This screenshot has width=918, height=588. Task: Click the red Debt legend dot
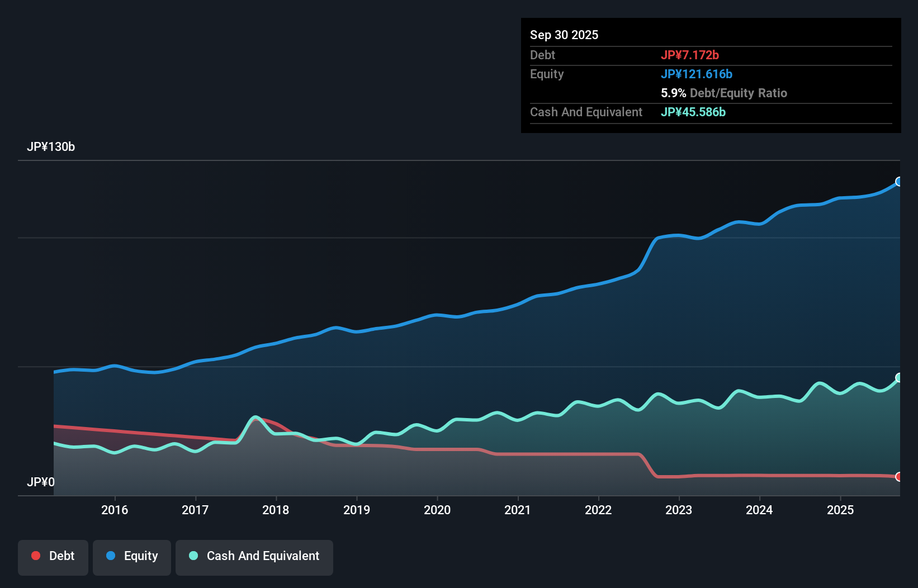pyautogui.click(x=35, y=556)
